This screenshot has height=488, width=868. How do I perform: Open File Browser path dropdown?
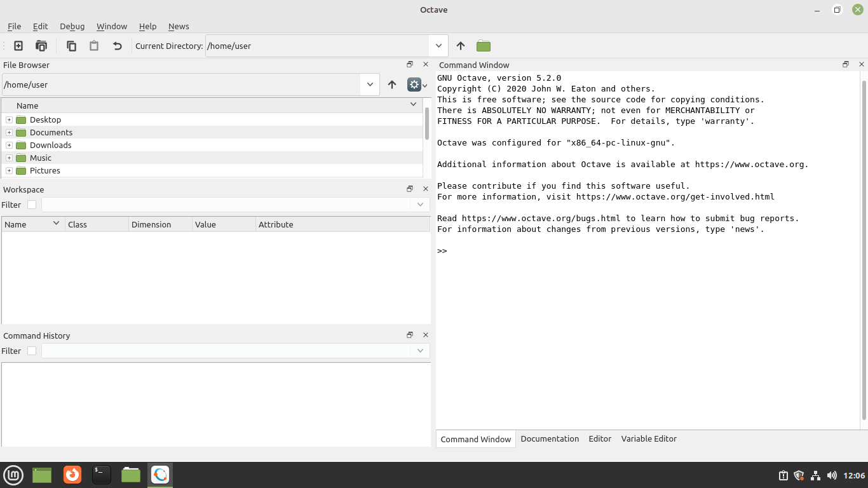point(370,85)
